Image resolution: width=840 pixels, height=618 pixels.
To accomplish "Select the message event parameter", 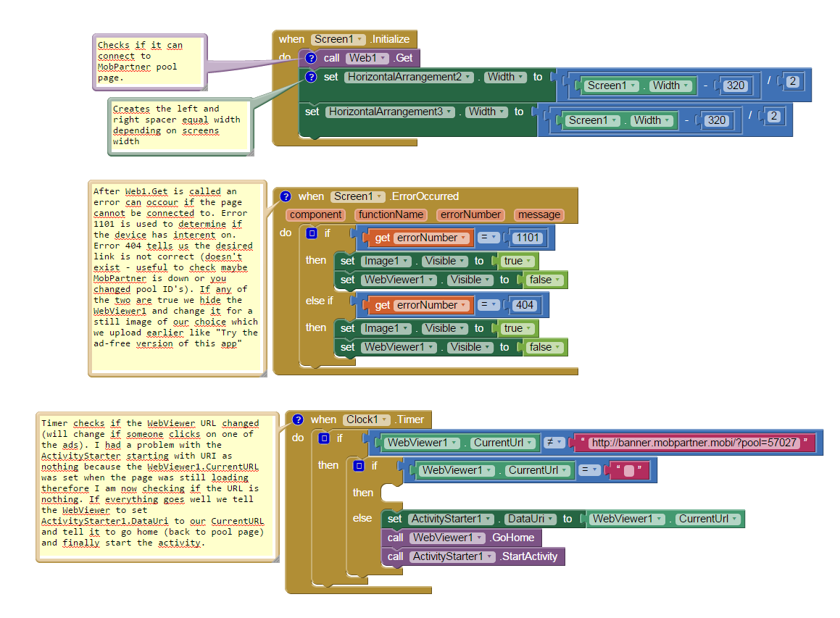I will (x=539, y=214).
